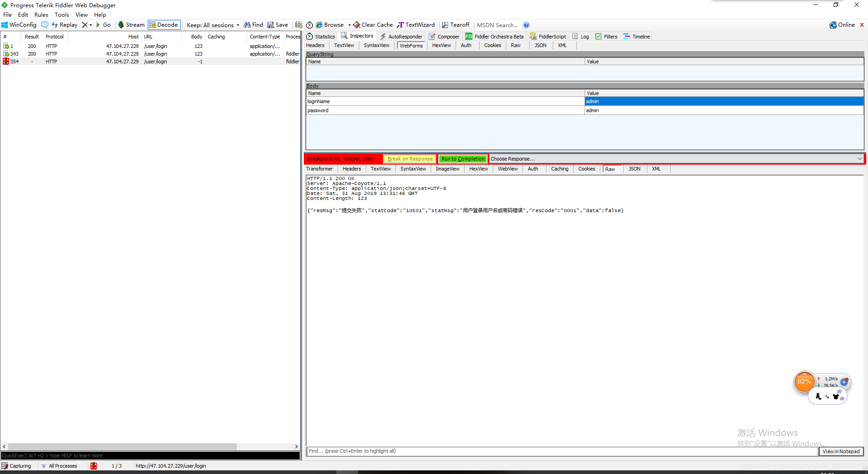Click the Find text field in response
This screenshot has width=868, height=474.
tap(562, 451)
